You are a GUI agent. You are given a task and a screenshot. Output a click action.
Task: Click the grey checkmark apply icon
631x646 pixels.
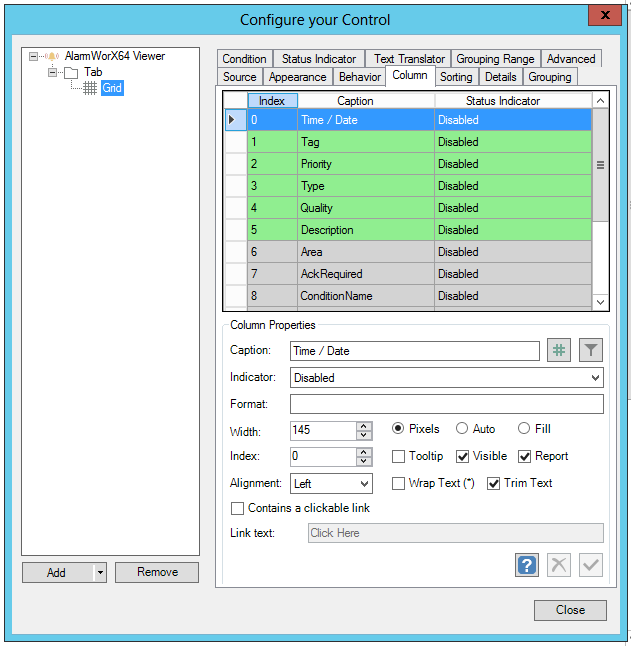pyautogui.click(x=591, y=565)
